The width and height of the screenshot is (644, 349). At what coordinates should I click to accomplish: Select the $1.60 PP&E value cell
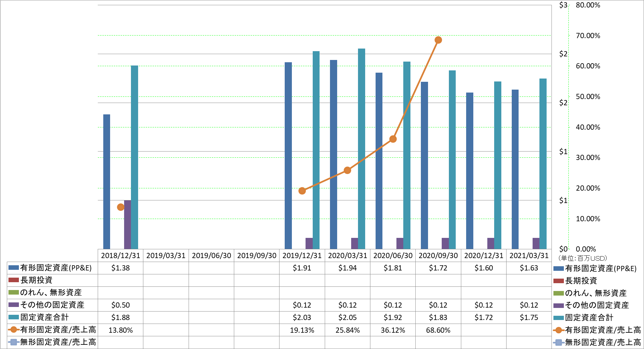coord(484,268)
